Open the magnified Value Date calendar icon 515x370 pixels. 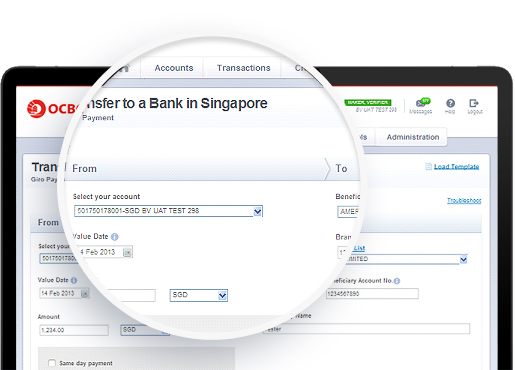(x=127, y=253)
